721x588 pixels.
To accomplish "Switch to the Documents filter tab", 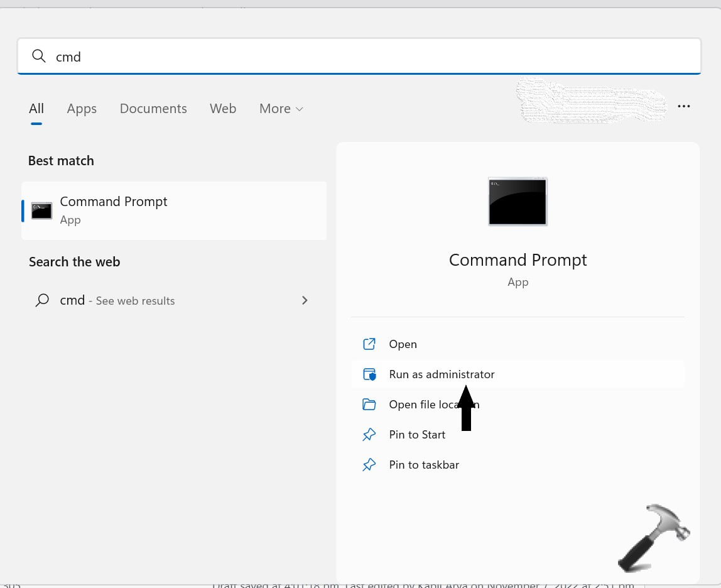I will coord(153,109).
